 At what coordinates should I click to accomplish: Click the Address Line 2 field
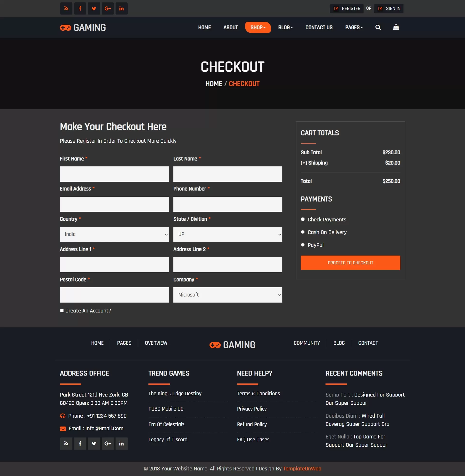point(228,265)
